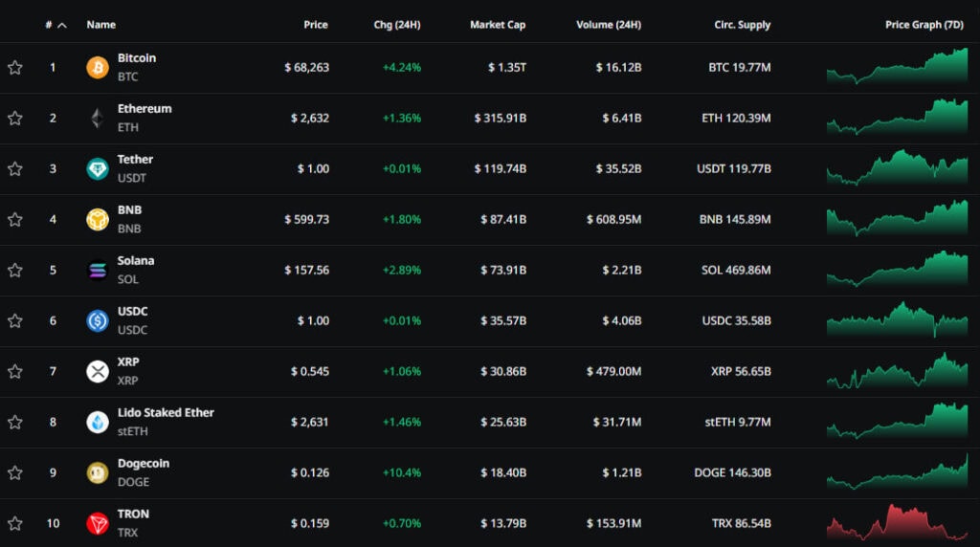The width and height of the screenshot is (980, 547).
Task: Click the TRON logo icon
Action: click(x=98, y=524)
